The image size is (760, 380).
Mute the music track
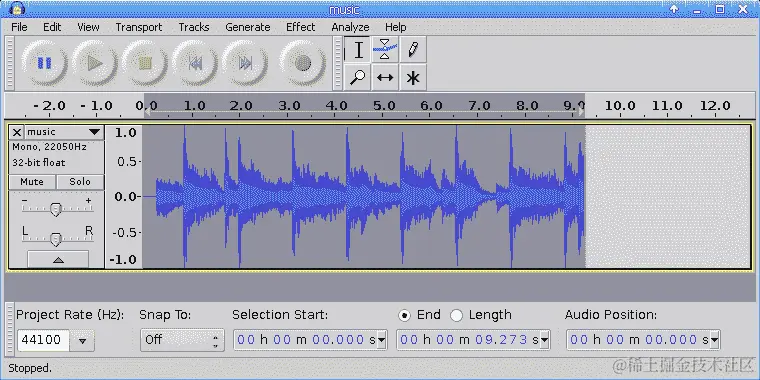32,182
